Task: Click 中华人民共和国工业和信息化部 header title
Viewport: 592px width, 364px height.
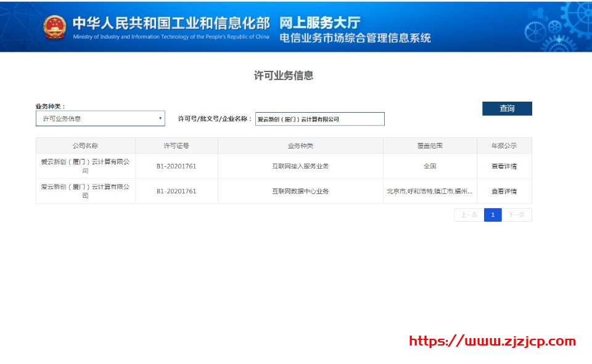Action: click(171, 23)
